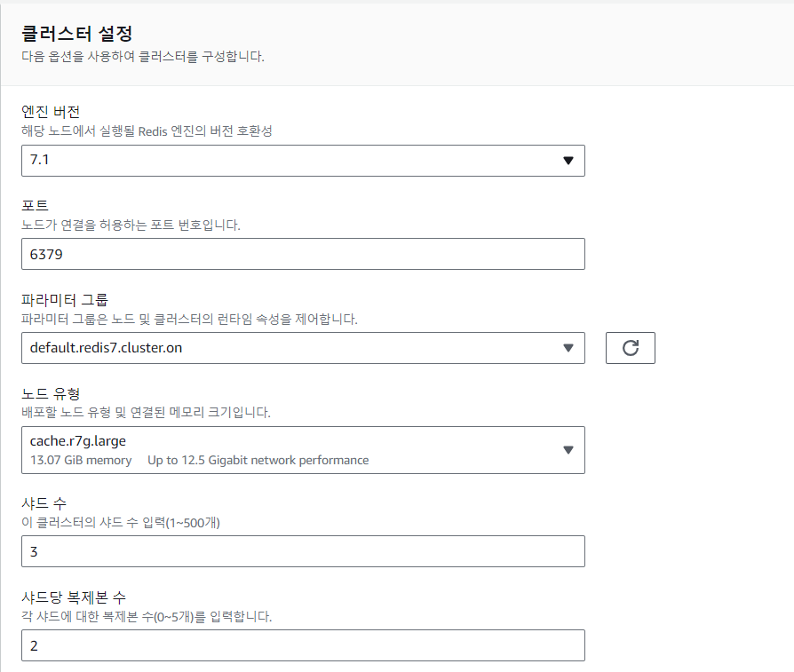
Task: Click the 엔진 버전 label
Action: click(x=51, y=112)
